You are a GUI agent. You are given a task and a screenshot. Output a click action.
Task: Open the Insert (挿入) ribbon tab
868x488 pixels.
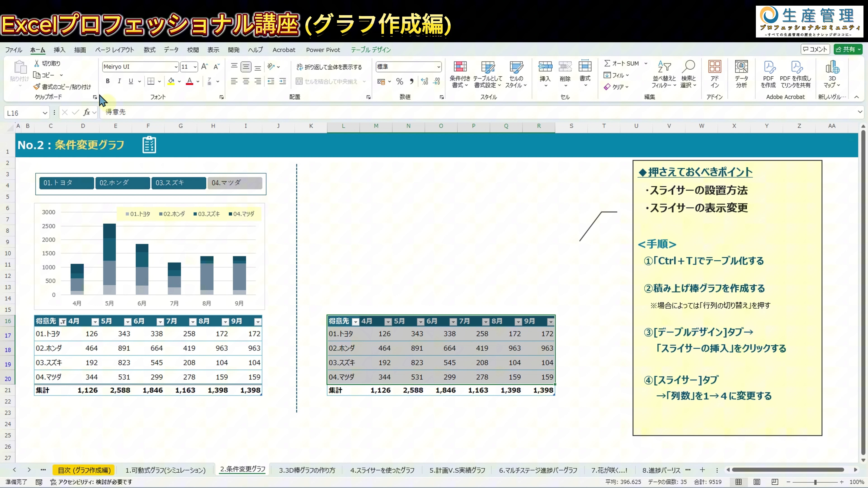59,50
